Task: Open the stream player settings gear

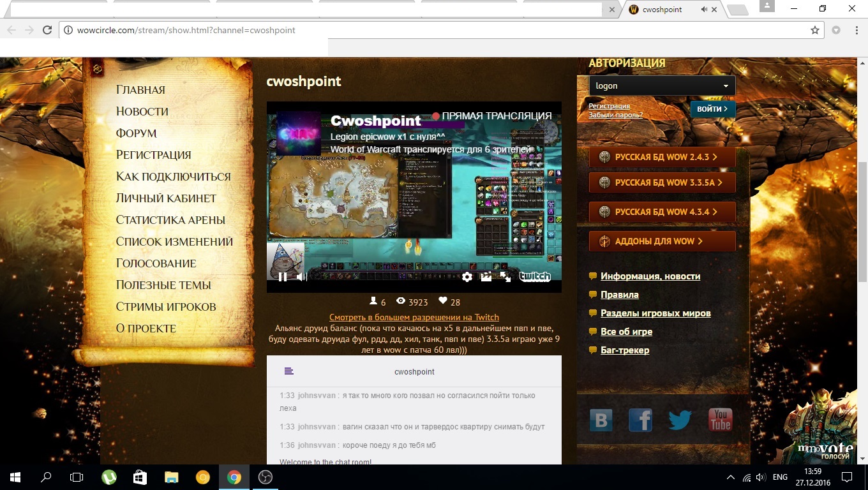Action: point(467,277)
